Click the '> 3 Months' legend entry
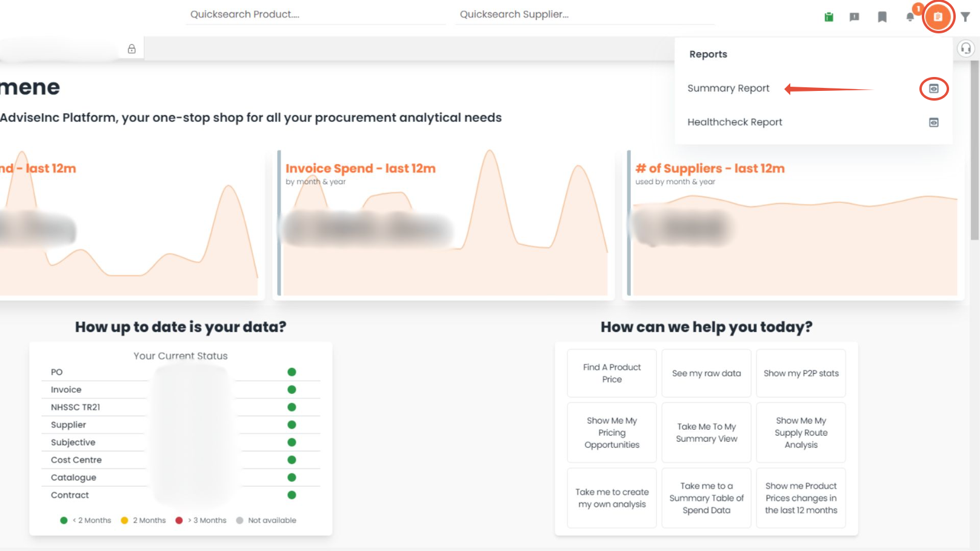980x551 pixels. (201, 521)
